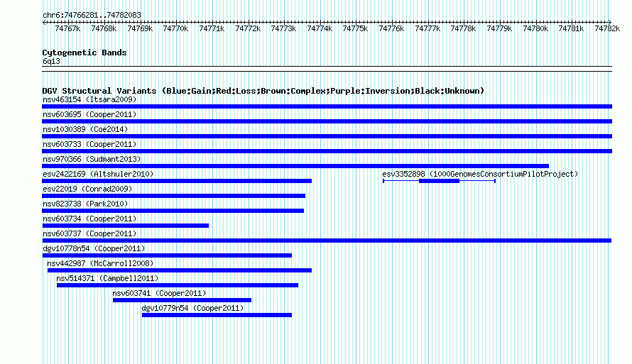Screen dimensions: 632x364
Task: Click the DGV Structural Variants track title
Action: (x=263, y=91)
